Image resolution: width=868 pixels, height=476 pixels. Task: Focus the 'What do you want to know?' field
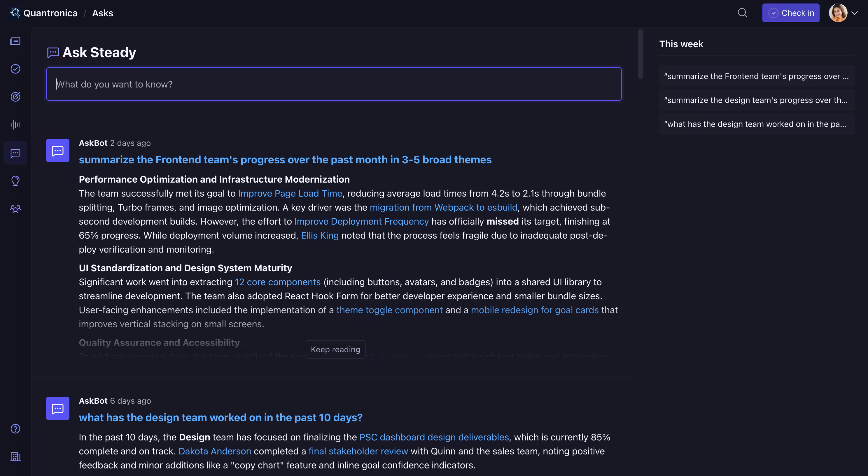coord(334,84)
